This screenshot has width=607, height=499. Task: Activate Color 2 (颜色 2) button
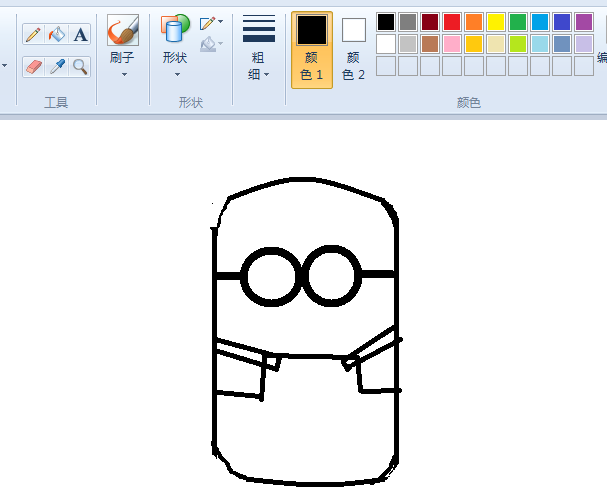coord(353,50)
